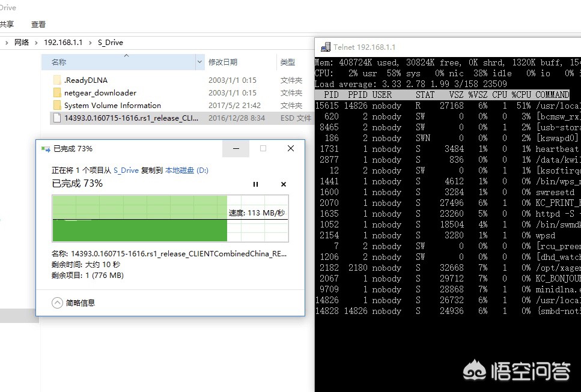This screenshot has height=392, width=581.
Task: Open the 名称 column filter dropdown
Action: click(199, 62)
